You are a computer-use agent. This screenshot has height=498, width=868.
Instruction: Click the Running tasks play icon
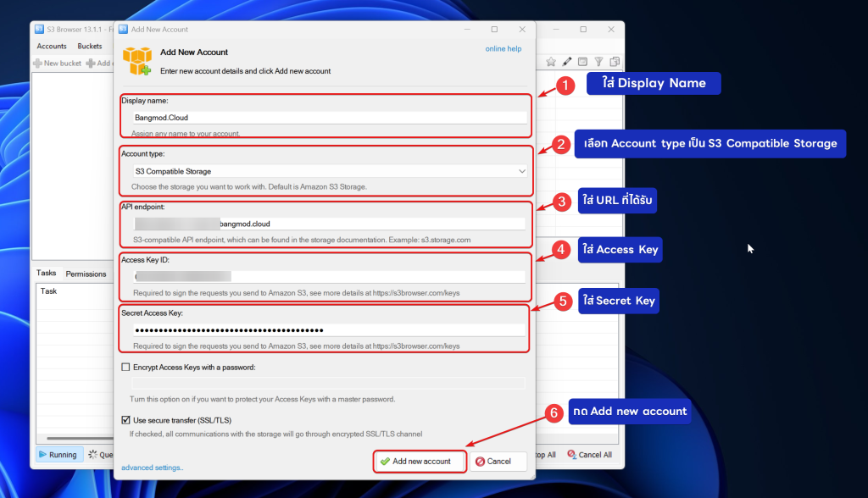coord(42,455)
